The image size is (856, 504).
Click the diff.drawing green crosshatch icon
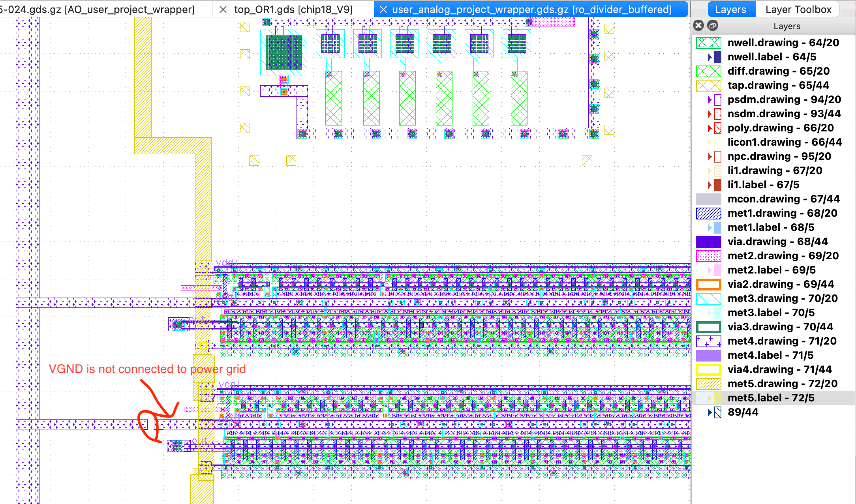(708, 71)
